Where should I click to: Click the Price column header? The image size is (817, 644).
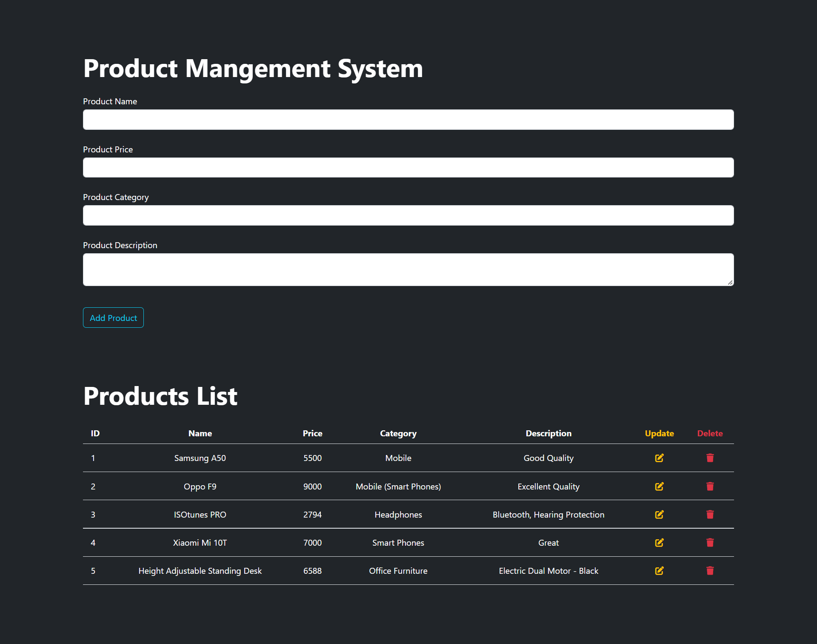click(312, 433)
